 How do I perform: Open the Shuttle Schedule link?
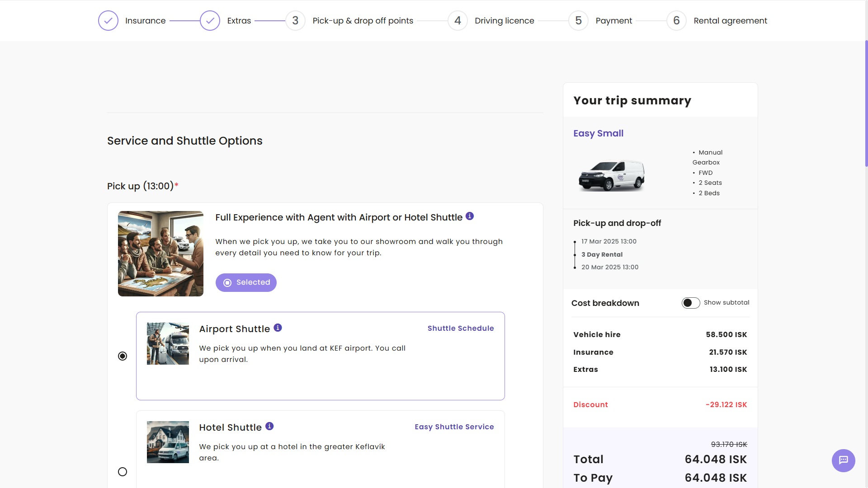pyautogui.click(x=461, y=328)
